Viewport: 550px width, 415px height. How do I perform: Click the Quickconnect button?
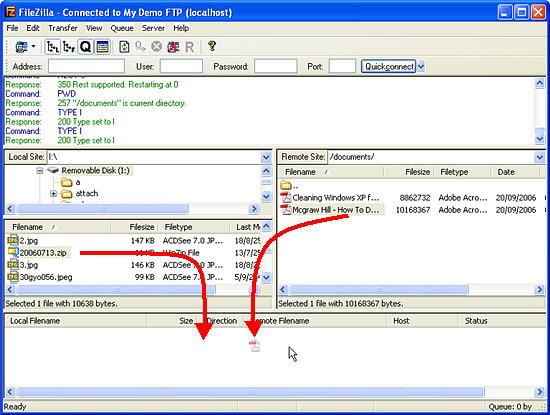[x=389, y=66]
